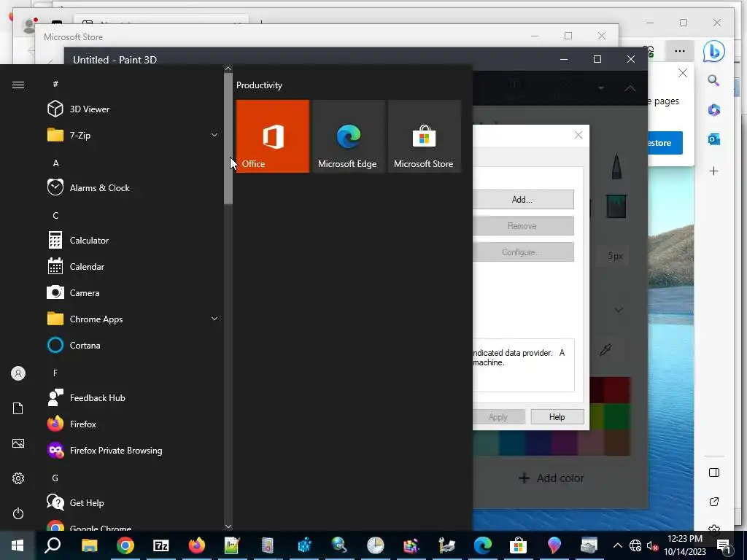Open taskbar search magnifier

click(x=53, y=545)
